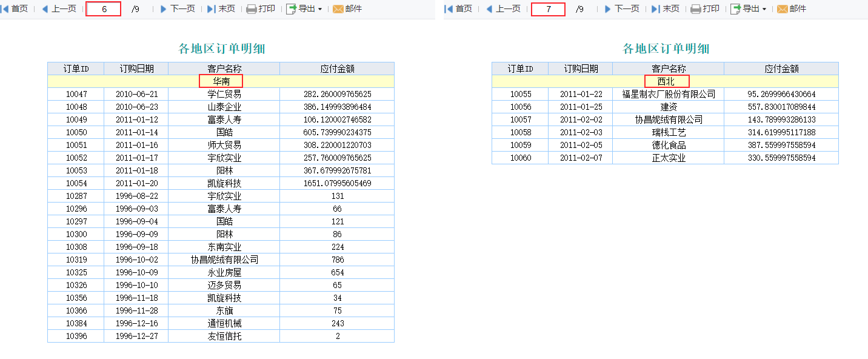The width and height of the screenshot is (868, 359).
Task: Open 导出 dropdown in the page-6 report toolbar
Action: click(304, 9)
